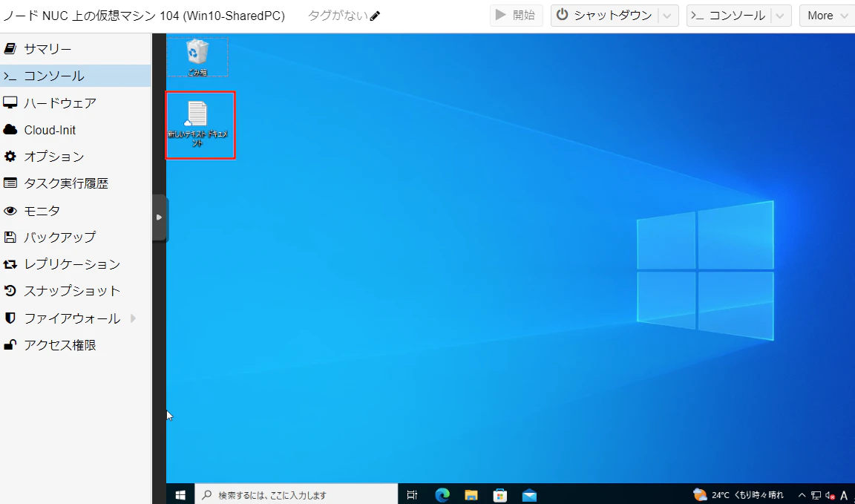Click the オプション gear icon
This screenshot has height=504, width=855.
click(x=10, y=157)
